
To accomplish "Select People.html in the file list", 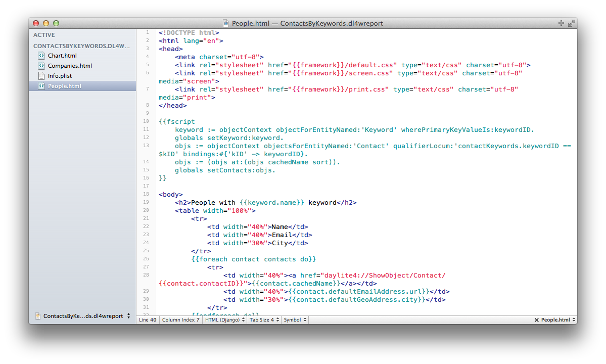I will 65,86.
